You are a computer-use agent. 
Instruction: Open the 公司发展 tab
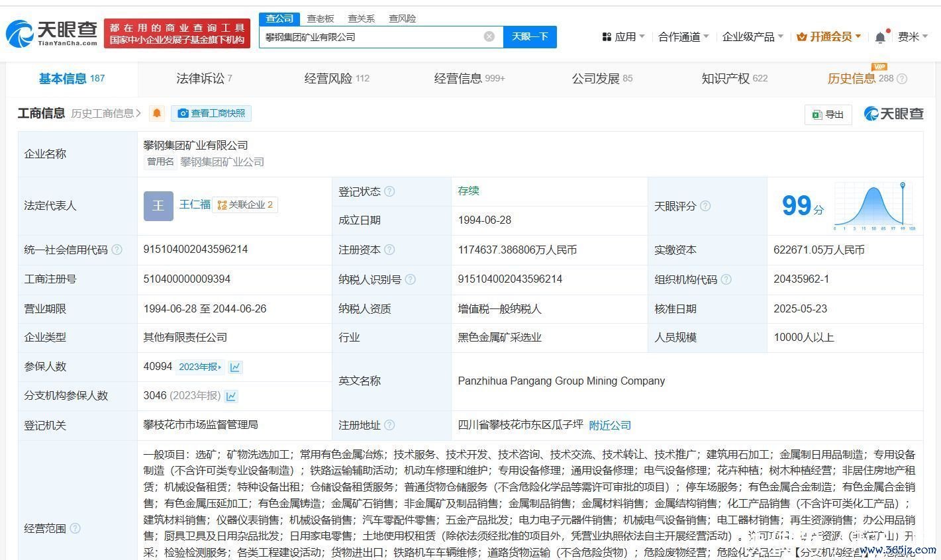click(x=602, y=79)
